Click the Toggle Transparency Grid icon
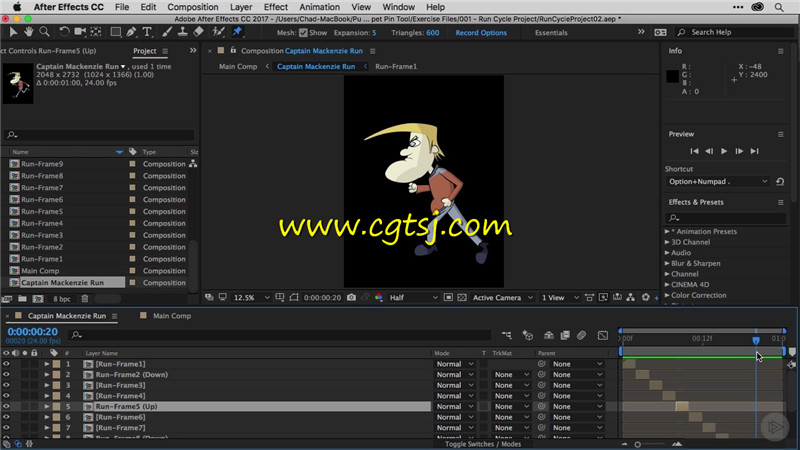 coord(462,297)
